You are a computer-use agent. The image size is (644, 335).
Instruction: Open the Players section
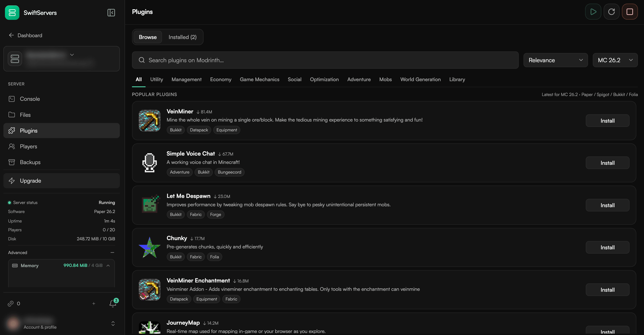click(62, 146)
